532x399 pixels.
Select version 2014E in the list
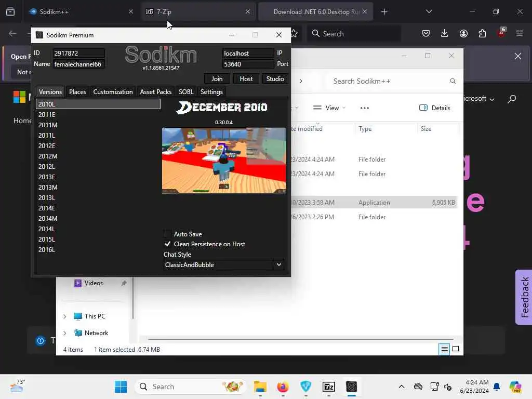(98, 208)
